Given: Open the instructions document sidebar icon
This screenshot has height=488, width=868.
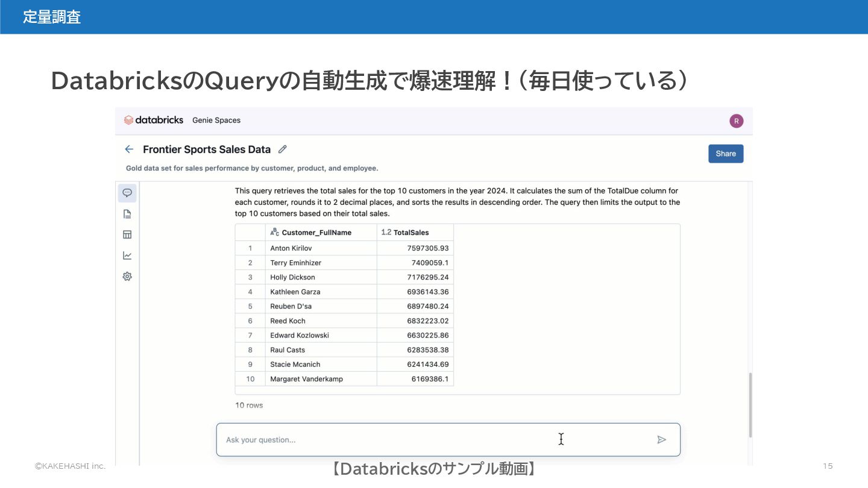Looking at the screenshot, I should click(127, 214).
